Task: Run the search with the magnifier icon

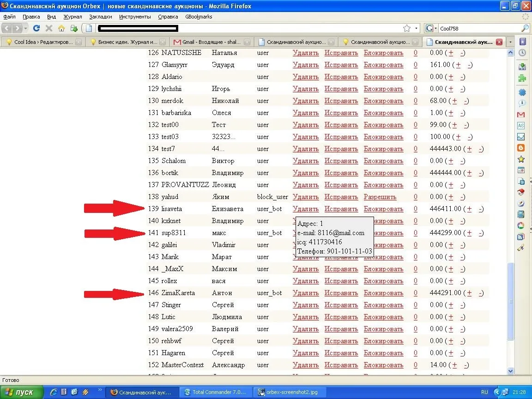Action: [525, 28]
